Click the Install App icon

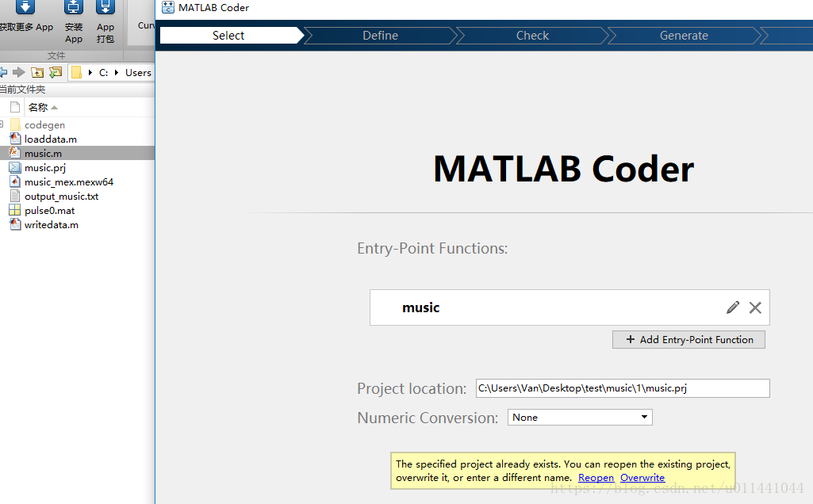click(x=74, y=7)
